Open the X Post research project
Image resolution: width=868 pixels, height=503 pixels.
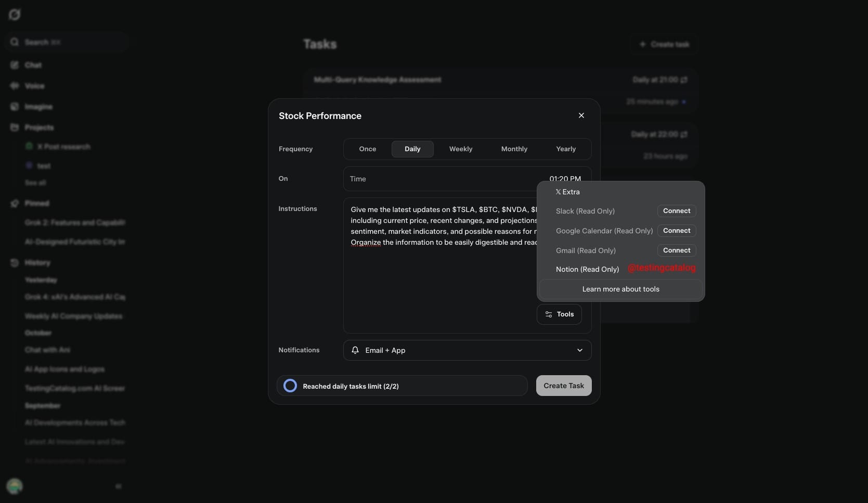[63, 147]
